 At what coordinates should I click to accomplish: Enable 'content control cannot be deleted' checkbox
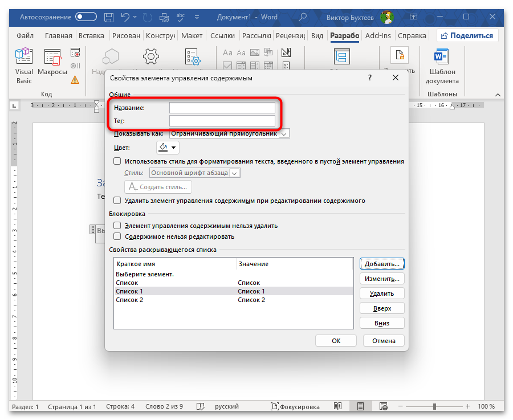click(117, 226)
